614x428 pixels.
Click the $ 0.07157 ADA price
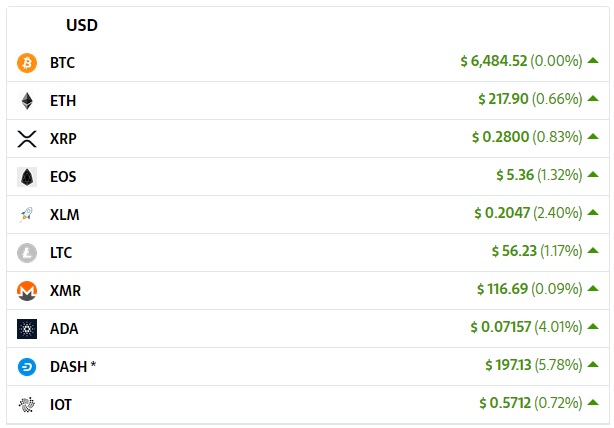pyautogui.click(x=500, y=327)
